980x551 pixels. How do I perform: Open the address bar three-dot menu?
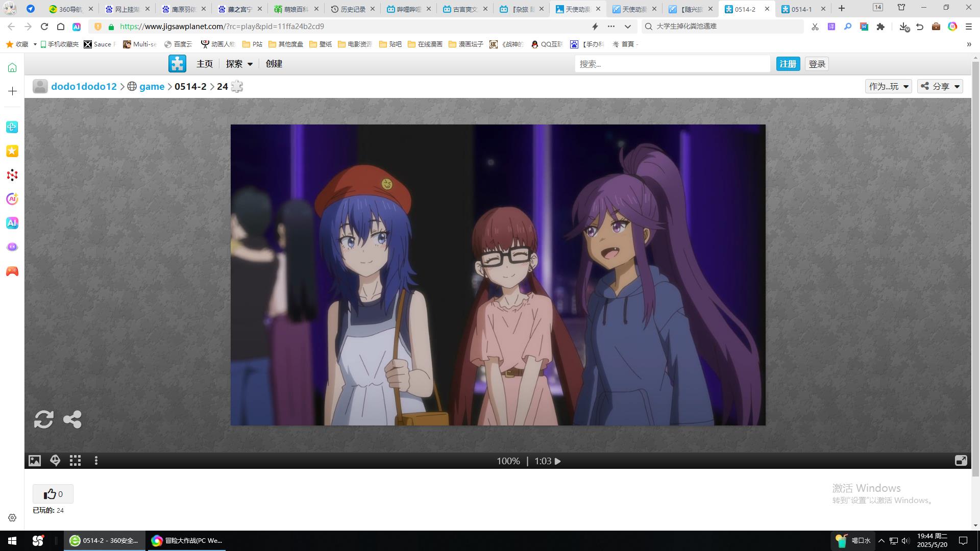pos(611,27)
